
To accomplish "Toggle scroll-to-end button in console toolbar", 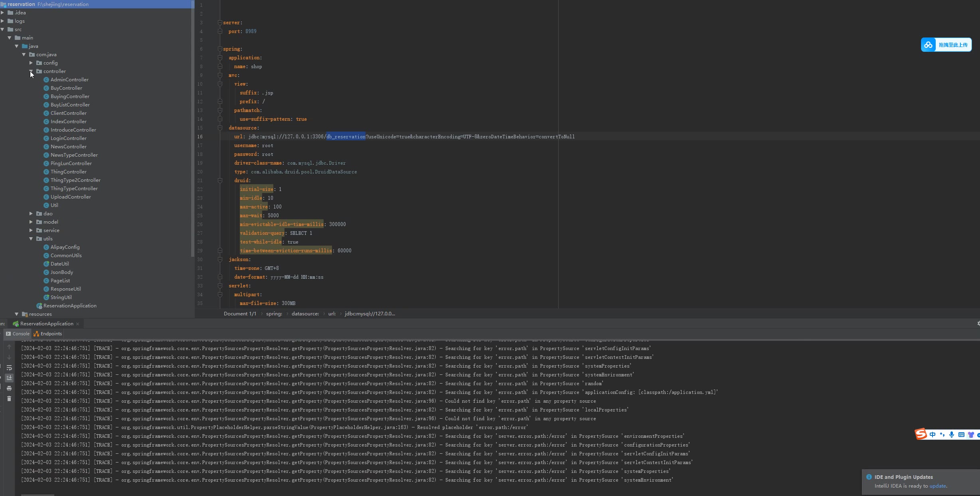I will coord(9,378).
